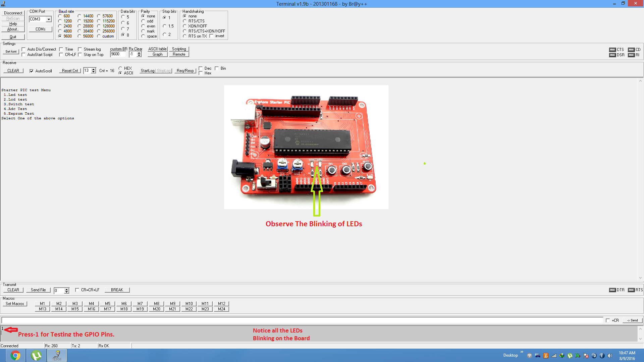
Task: Open uTorrent from the taskbar
Action: tap(36, 355)
